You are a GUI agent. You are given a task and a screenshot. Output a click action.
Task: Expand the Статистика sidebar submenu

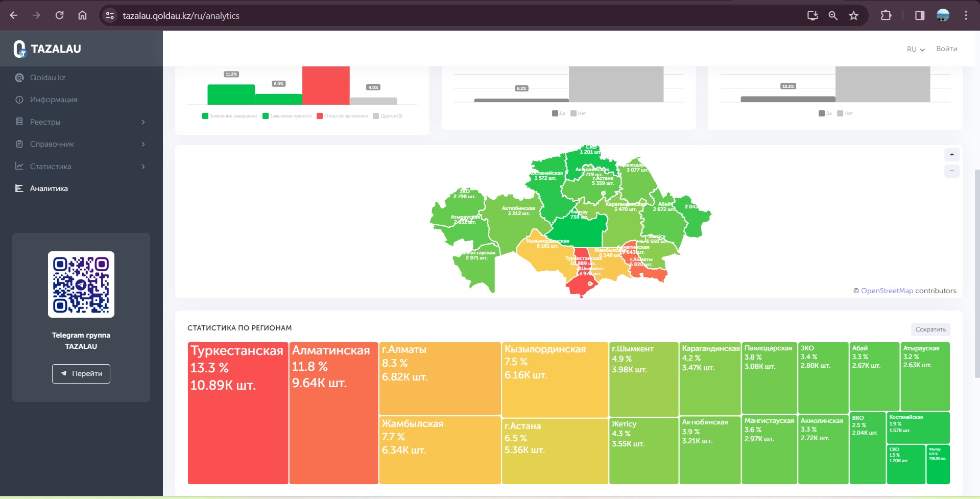pos(81,167)
